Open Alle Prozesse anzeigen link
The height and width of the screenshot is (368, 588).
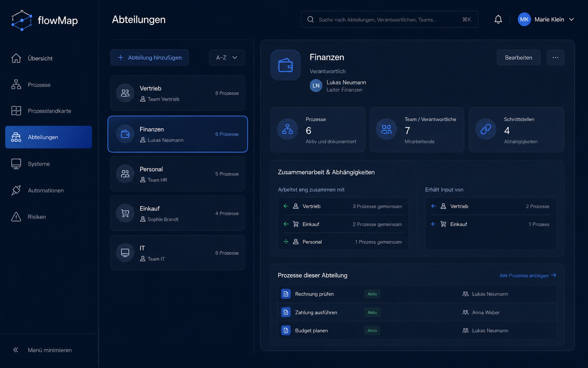tap(528, 275)
